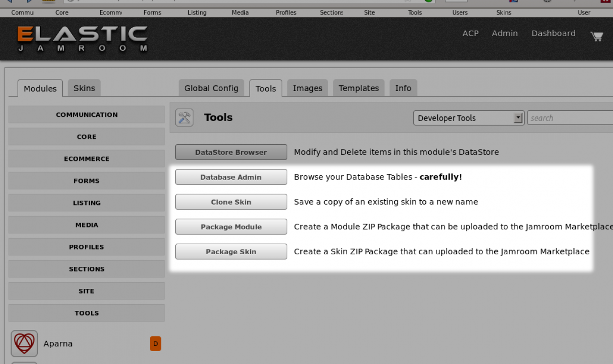Click the Database Admin button
The width and height of the screenshot is (613, 364).
click(x=231, y=177)
